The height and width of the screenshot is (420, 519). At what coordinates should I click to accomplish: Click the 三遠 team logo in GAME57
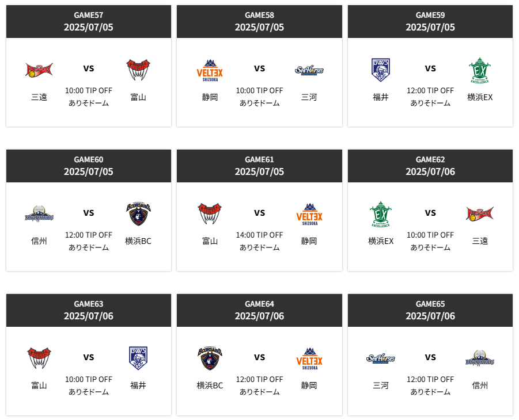tap(39, 70)
